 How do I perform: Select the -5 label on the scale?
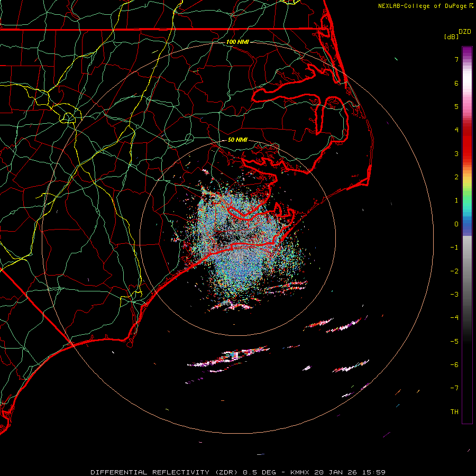(x=454, y=342)
